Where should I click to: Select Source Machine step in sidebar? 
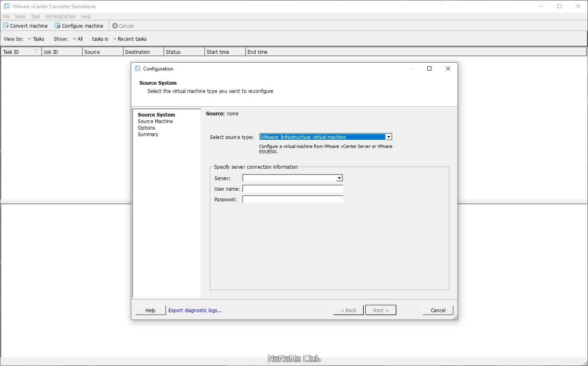[x=155, y=121]
